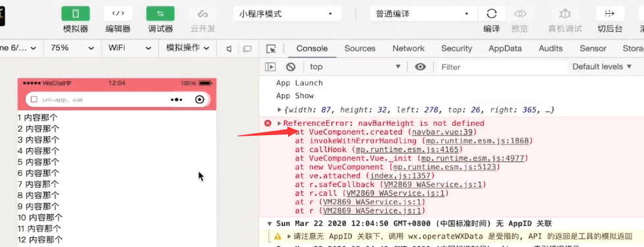
Task: Switch to the Audits tab
Action: pos(551,49)
